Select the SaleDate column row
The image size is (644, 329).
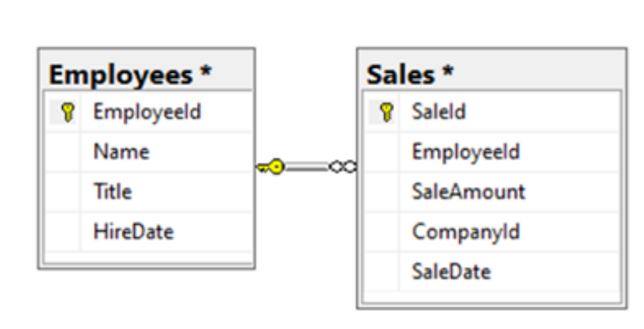[x=492, y=272]
